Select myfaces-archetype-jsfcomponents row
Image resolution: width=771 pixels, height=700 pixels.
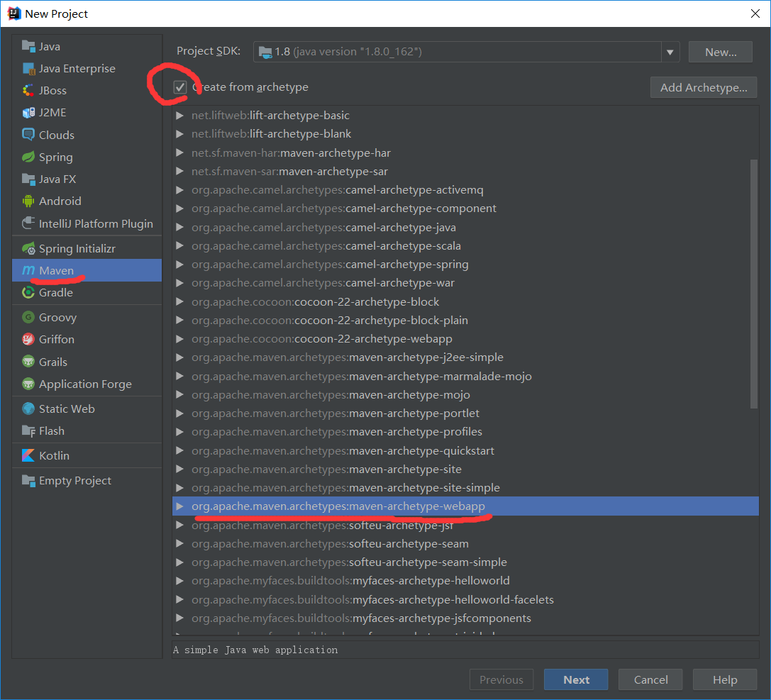[x=465, y=618]
